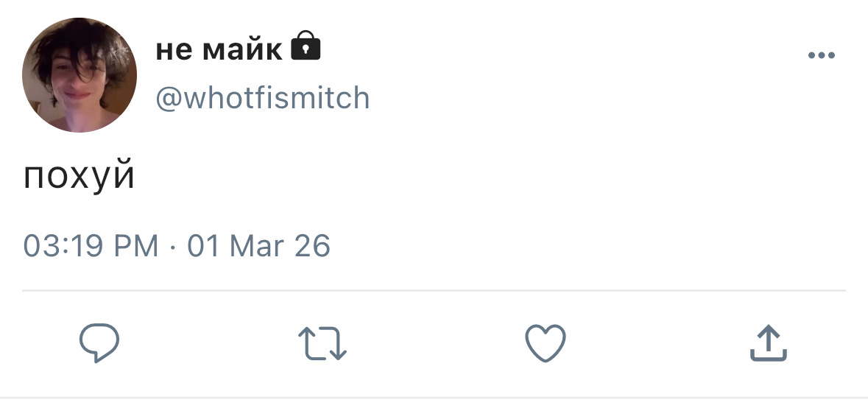The width and height of the screenshot is (868, 411).
Task: Open the @whotfismitch handle link
Action: click(262, 97)
